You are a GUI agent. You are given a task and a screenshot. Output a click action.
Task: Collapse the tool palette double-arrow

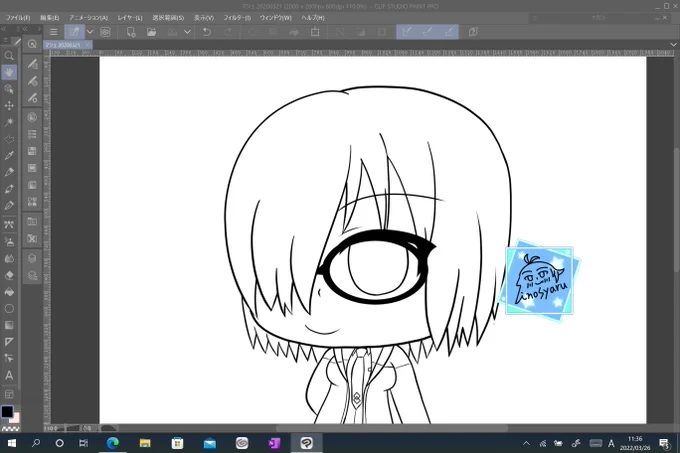click(x=3, y=29)
